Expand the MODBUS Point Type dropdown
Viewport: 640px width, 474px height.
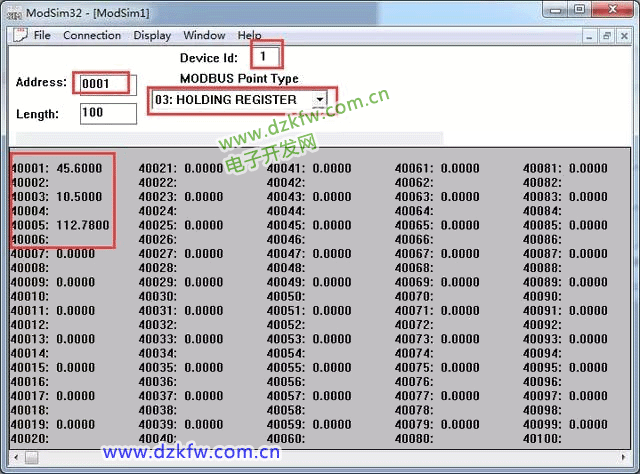click(319, 100)
